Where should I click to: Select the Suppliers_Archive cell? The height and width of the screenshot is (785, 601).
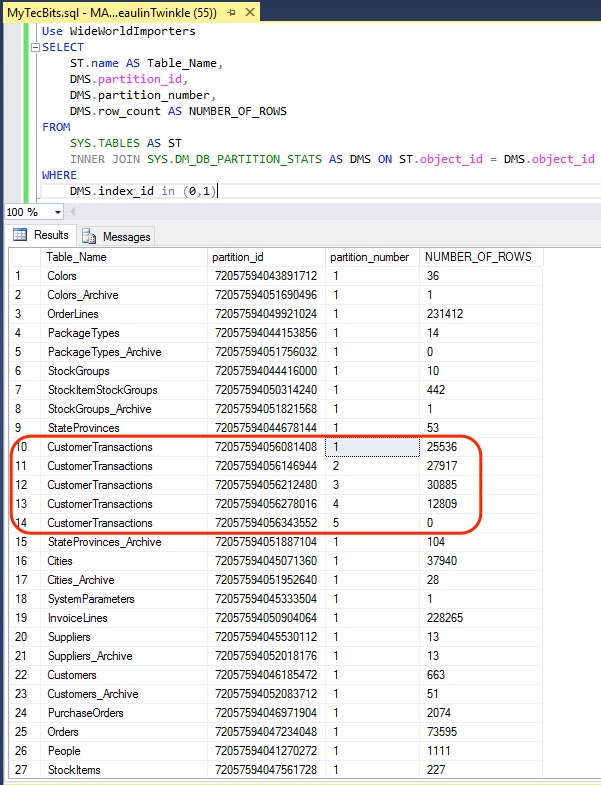click(124, 656)
